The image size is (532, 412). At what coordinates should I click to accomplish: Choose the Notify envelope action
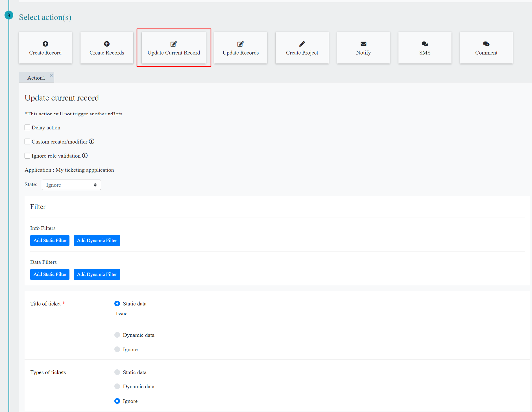(363, 48)
